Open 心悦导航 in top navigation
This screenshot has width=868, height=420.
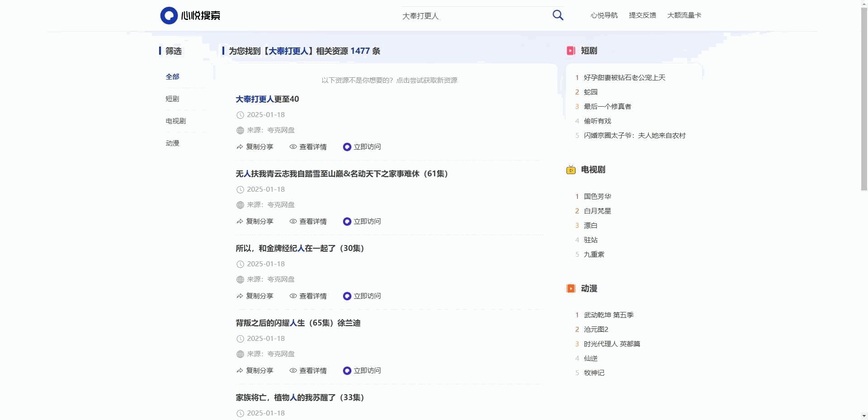pyautogui.click(x=604, y=15)
